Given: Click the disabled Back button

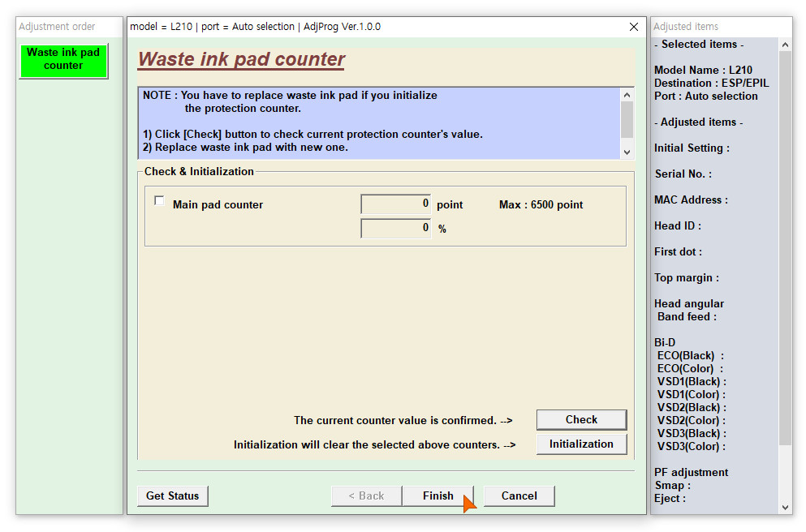Looking at the screenshot, I should [367, 496].
